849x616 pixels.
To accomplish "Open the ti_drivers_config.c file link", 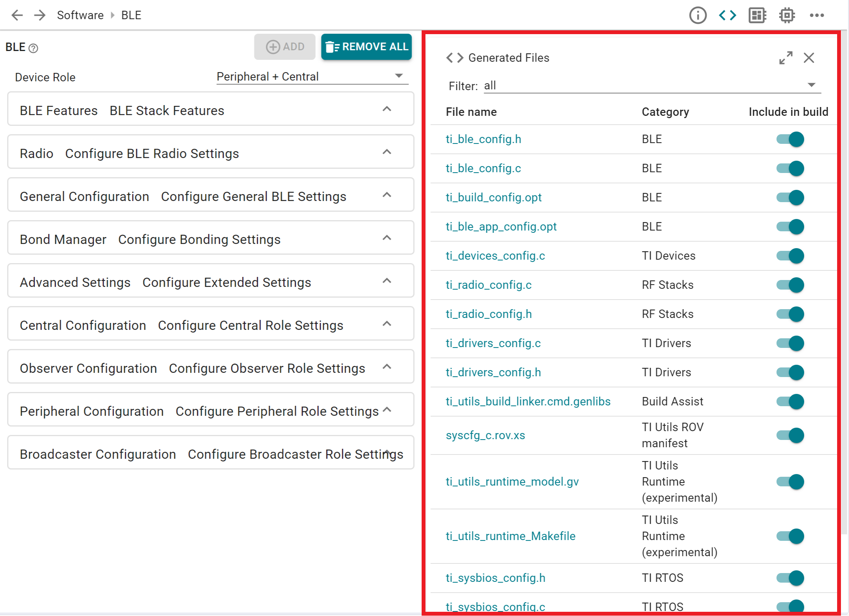I will pos(493,343).
